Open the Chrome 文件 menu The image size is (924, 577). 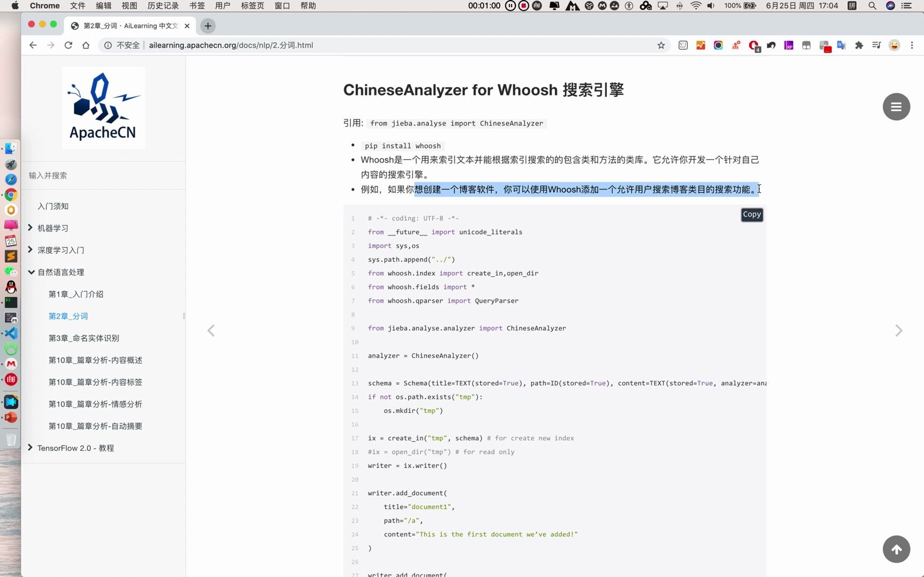click(x=77, y=6)
